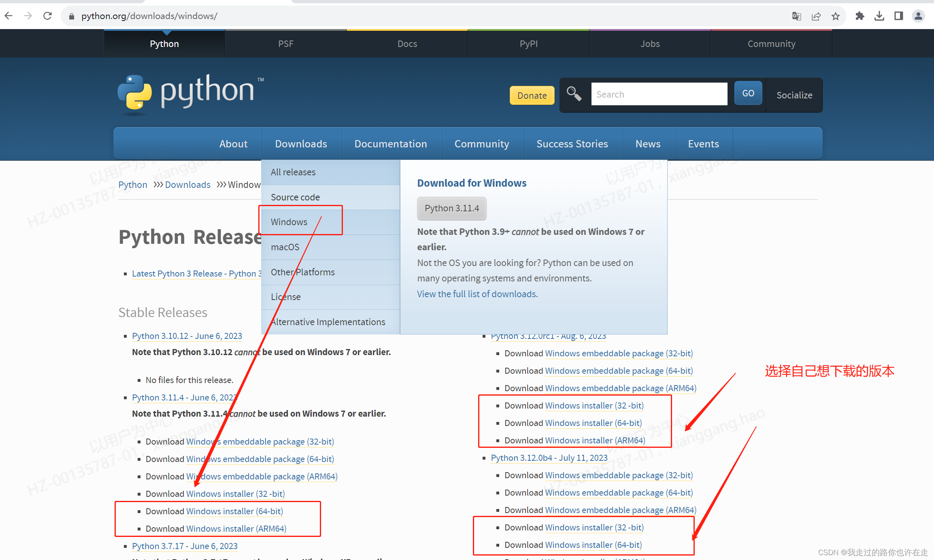934x560 pixels.
Task: Switch to the Community top tab
Action: coord(772,44)
